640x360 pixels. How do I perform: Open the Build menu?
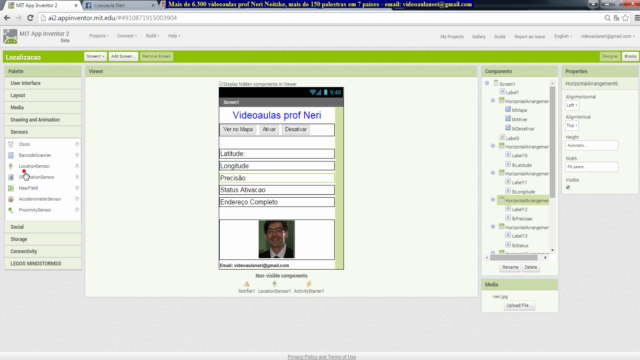click(152, 36)
